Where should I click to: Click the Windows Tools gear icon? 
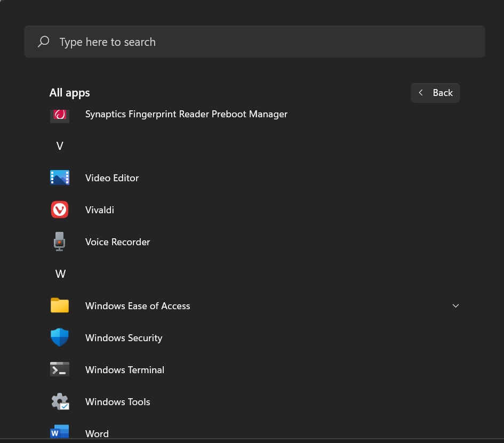pos(60,401)
